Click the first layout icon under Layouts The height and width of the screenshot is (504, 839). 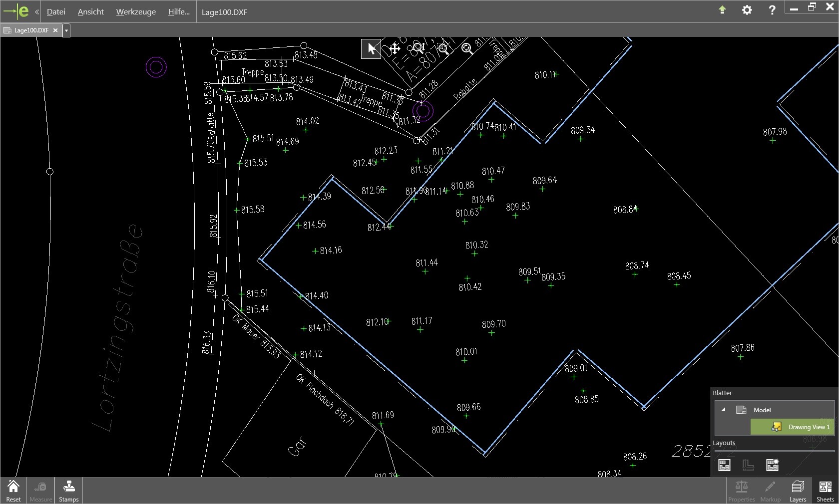(724, 465)
